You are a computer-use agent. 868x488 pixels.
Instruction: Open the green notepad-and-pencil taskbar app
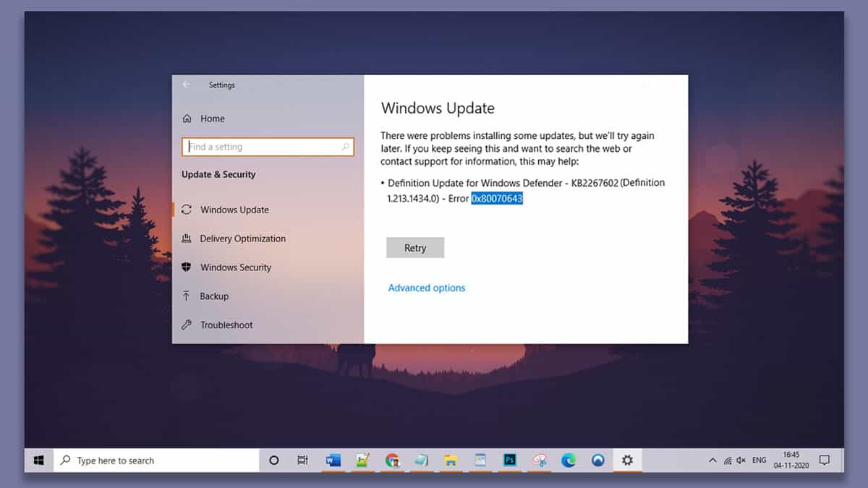(363, 460)
